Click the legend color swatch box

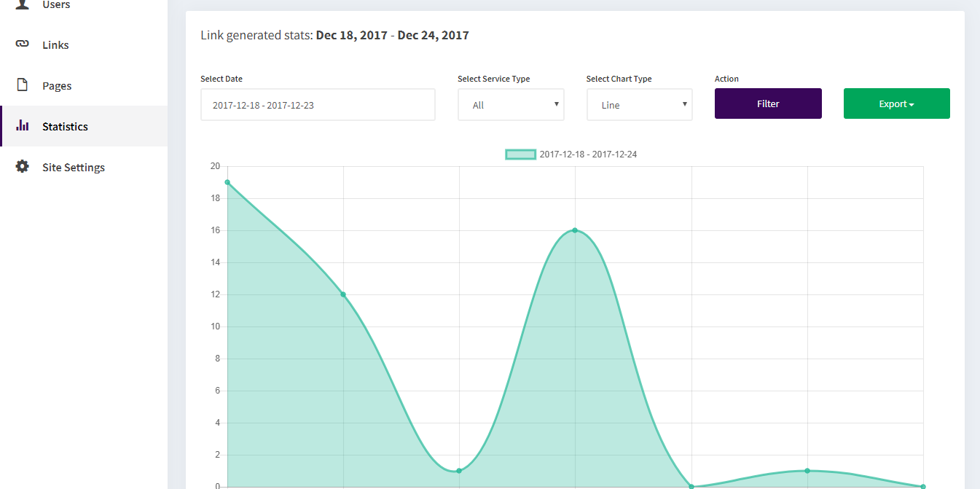click(x=520, y=154)
